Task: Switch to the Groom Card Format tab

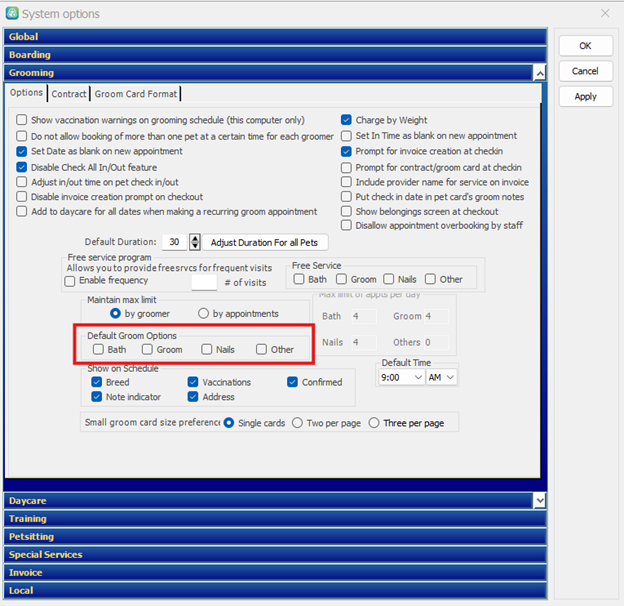Action: tap(136, 94)
